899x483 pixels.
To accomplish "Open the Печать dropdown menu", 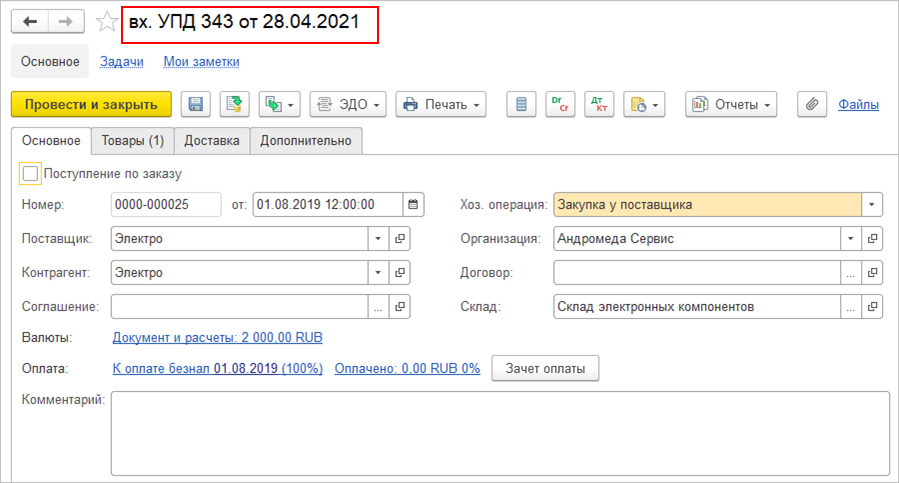I will [x=440, y=104].
